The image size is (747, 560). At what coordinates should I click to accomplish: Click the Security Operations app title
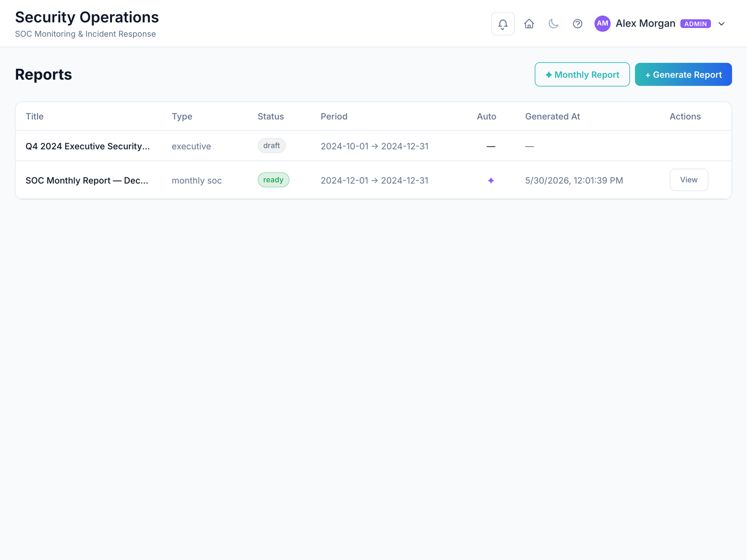point(87,17)
